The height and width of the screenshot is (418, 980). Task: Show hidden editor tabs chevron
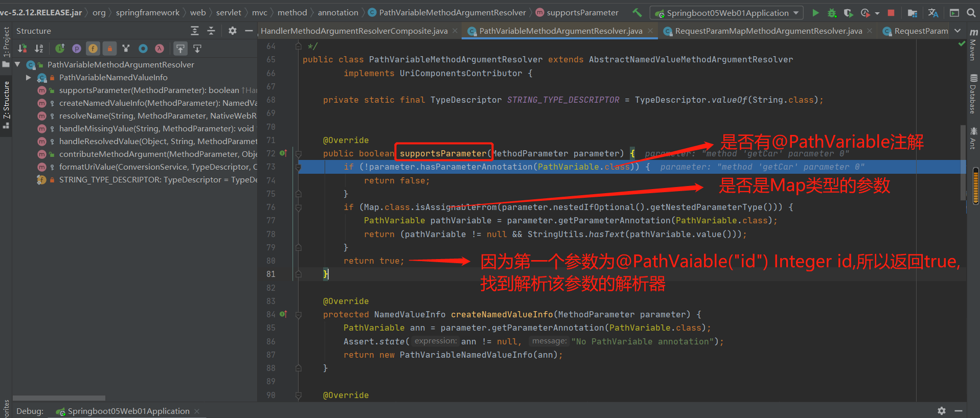957,31
